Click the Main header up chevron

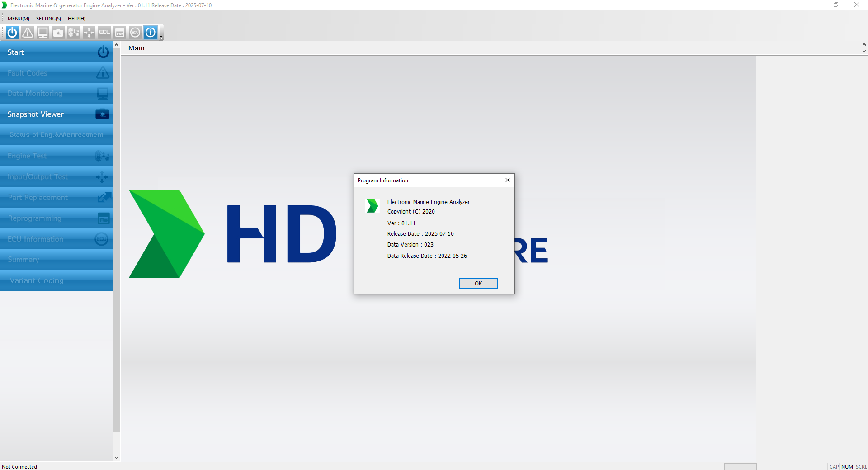pos(864,45)
